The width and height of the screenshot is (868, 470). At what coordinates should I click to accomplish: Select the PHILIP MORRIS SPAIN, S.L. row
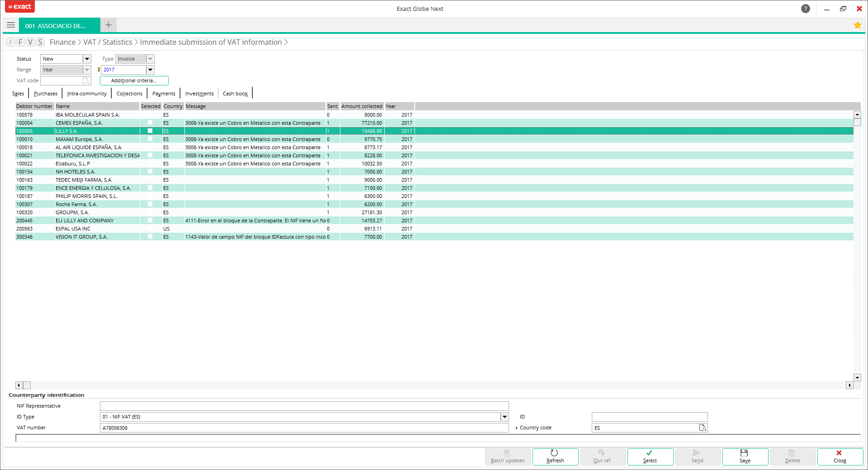click(434, 196)
